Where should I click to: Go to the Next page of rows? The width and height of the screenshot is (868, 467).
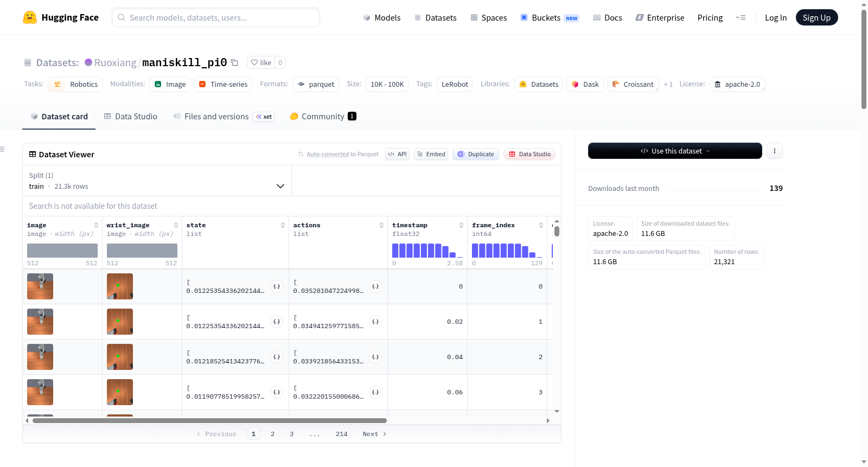click(374, 434)
